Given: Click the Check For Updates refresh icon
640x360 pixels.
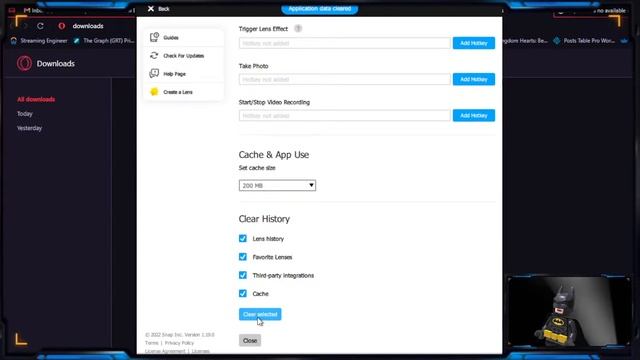Looking at the screenshot, I should pyautogui.click(x=154, y=56).
